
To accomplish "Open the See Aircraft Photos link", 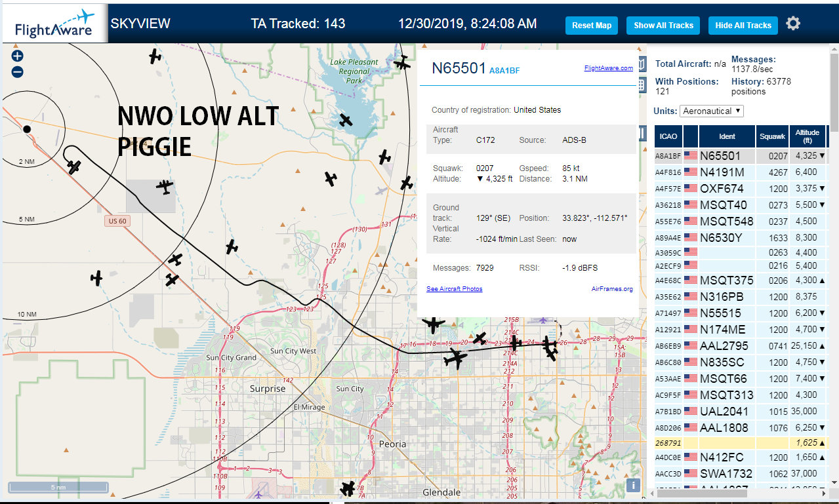I will 454,288.
